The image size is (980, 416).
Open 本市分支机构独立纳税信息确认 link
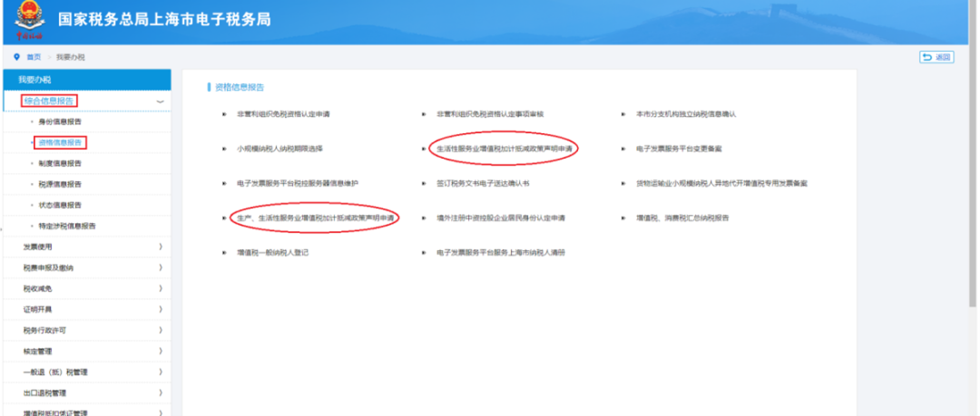pyautogui.click(x=686, y=114)
